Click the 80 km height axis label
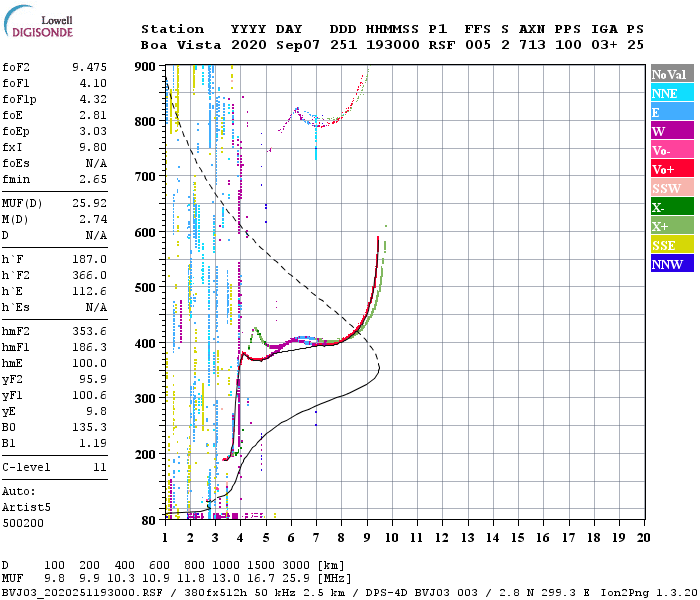Screen dimensions: 700x600 [x=149, y=520]
